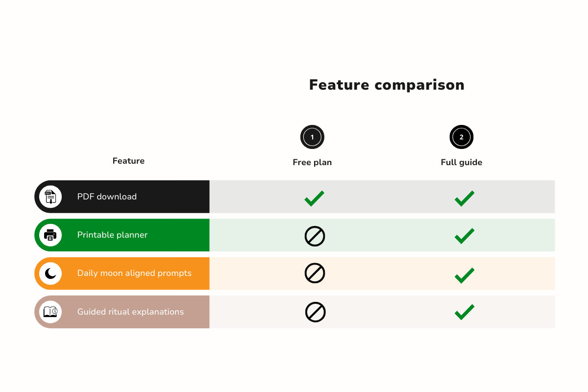Click the Full guide column label

coord(462,162)
